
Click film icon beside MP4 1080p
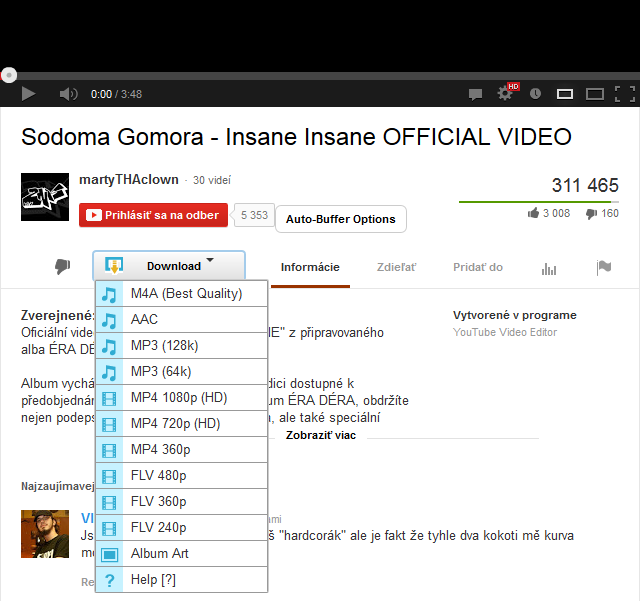tap(109, 398)
